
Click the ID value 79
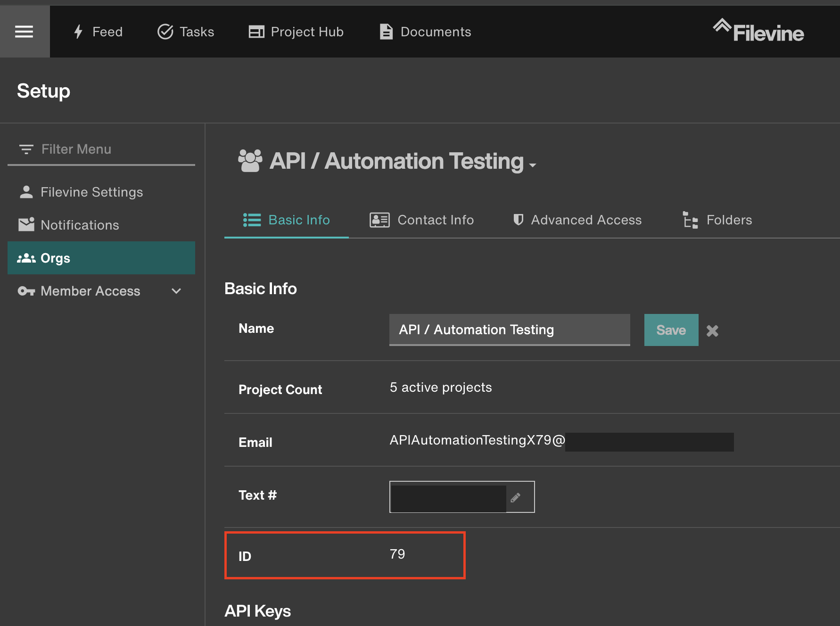click(397, 554)
